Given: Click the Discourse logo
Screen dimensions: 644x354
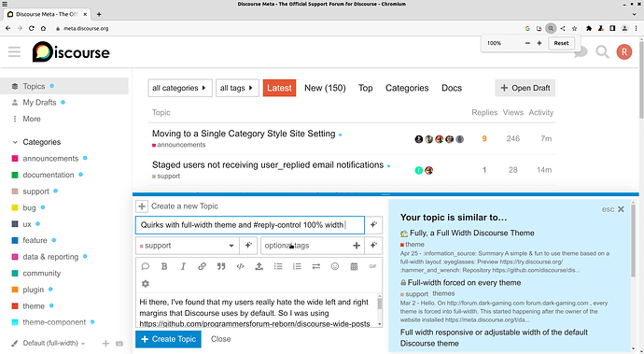Looking at the screenshot, I should [x=71, y=52].
